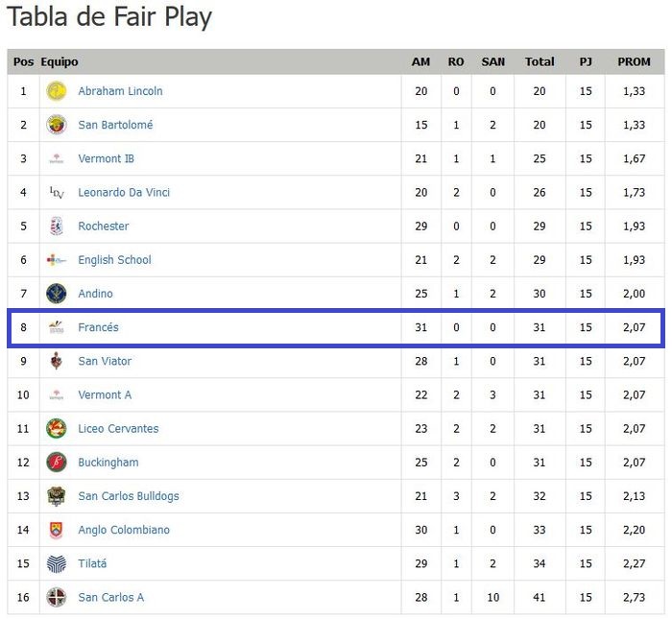Click the Buckingham team crest icon

[56, 463]
